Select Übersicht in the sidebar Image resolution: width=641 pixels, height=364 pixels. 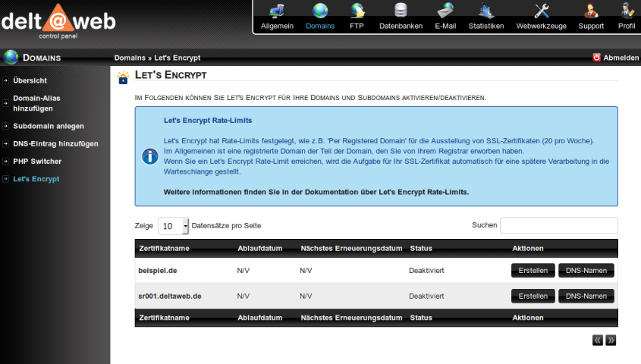tap(30, 80)
